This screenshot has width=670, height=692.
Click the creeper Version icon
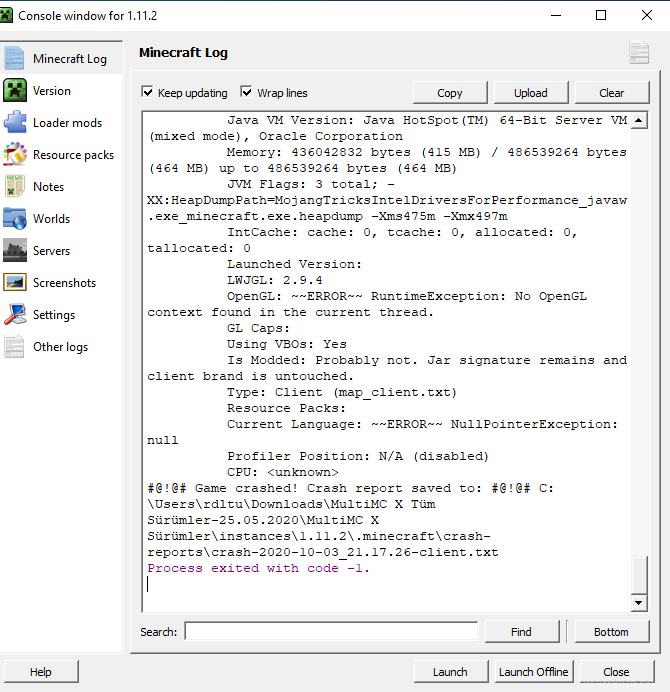(15, 90)
